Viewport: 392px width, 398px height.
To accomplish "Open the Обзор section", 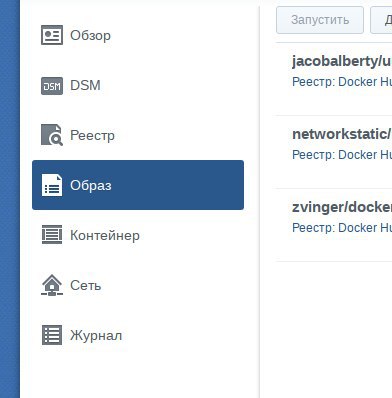I will [138, 35].
